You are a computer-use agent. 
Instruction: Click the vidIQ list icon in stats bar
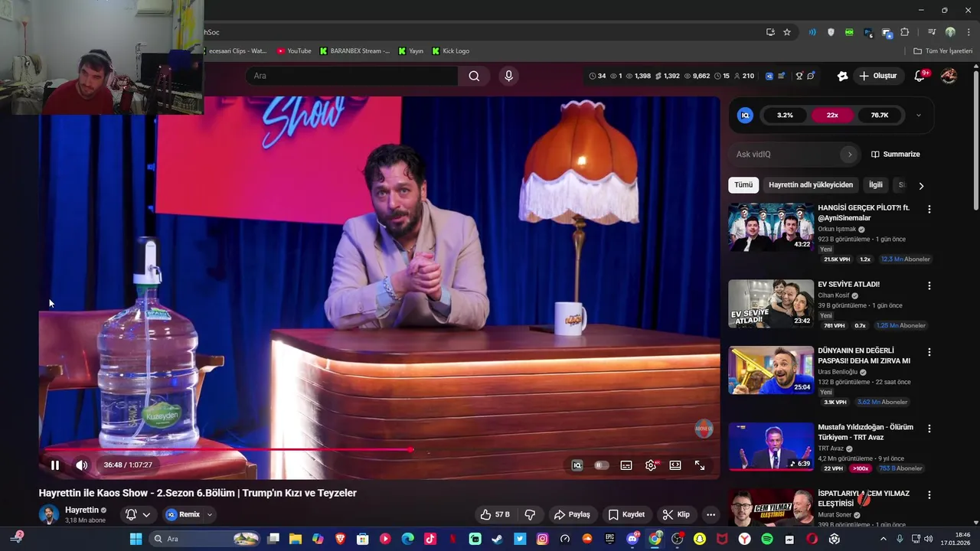click(x=781, y=76)
